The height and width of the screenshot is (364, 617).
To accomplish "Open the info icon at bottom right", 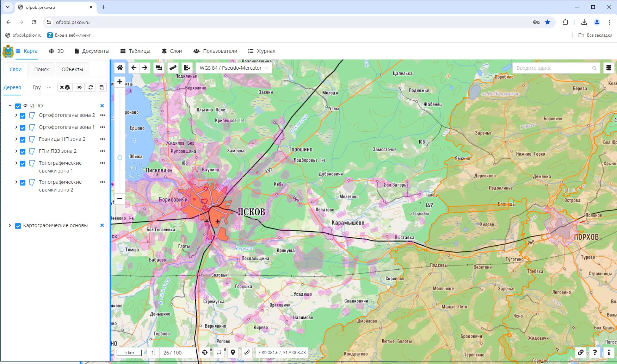I will pos(609,352).
